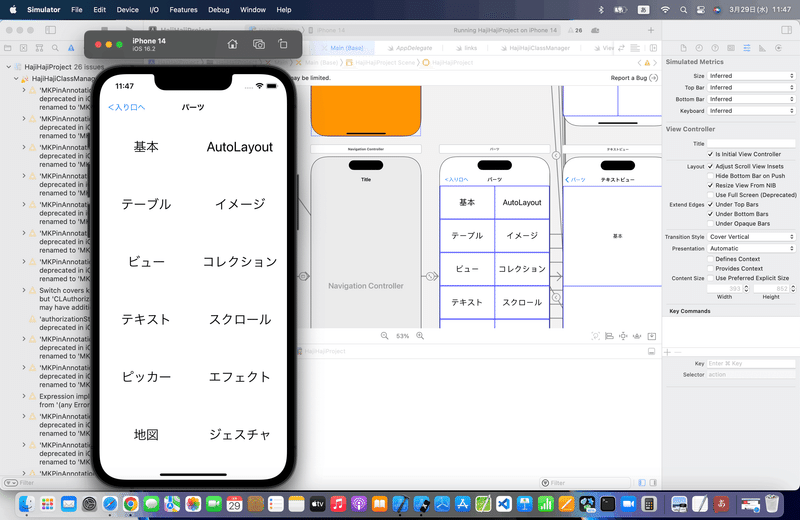Open the Quick Help inspector

click(x=715, y=48)
